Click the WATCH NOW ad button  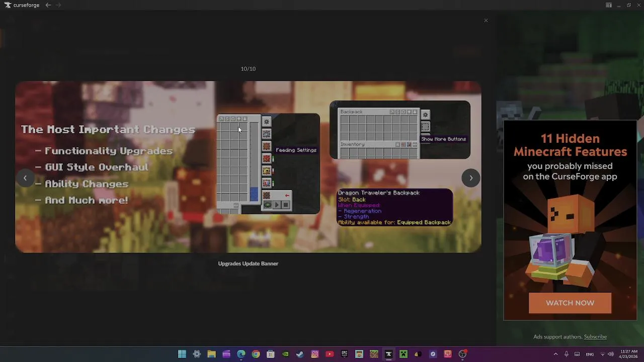570,303
